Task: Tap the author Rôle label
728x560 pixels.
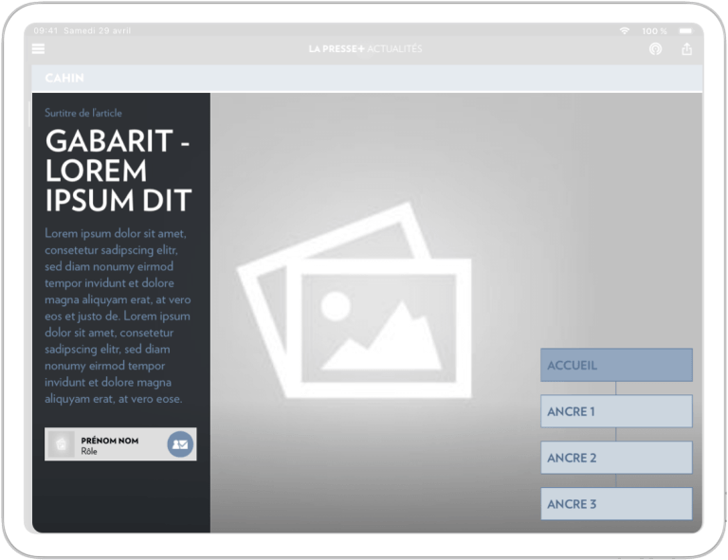Action: (90, 452)
